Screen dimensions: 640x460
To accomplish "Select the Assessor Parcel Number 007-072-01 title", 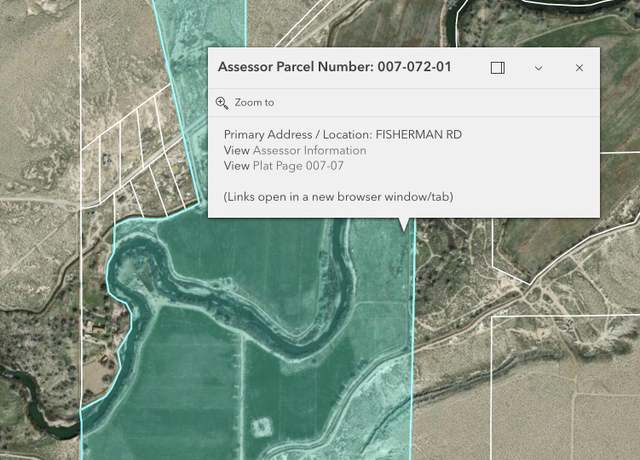I will (x=335, y=67).
